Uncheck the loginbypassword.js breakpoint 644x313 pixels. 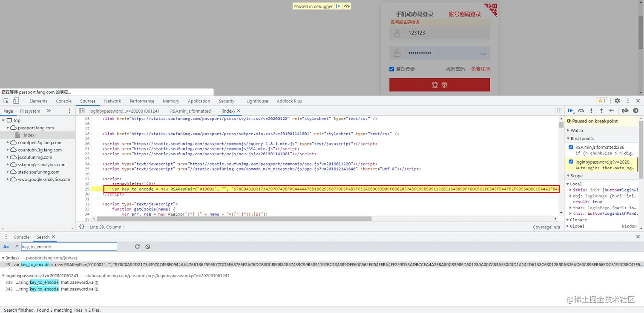pos(571,162)
